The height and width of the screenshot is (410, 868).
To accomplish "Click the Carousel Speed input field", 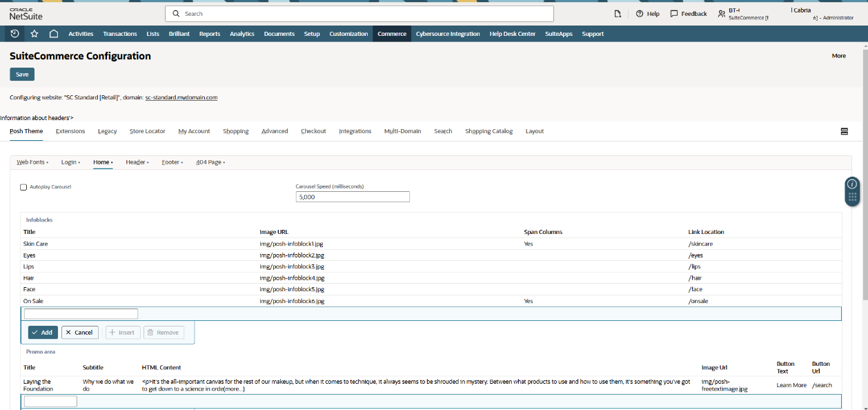I will [x=353, y=197].
